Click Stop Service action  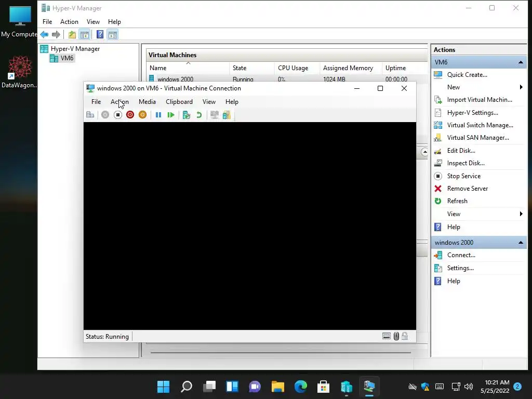[x=463, y=176]
